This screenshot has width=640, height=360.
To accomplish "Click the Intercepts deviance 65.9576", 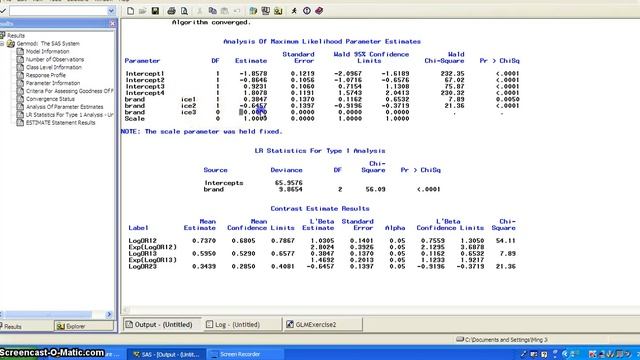I will 289,183.
